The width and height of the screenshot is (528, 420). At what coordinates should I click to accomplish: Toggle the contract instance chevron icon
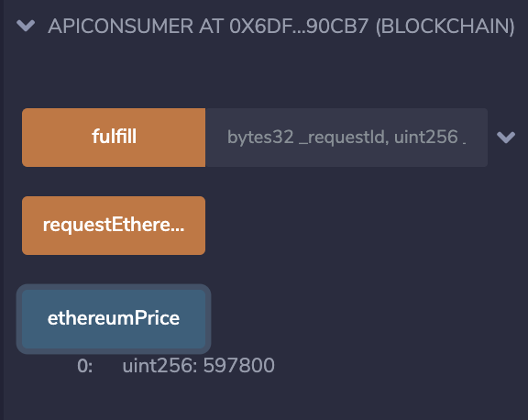click(x=26, y=26)
